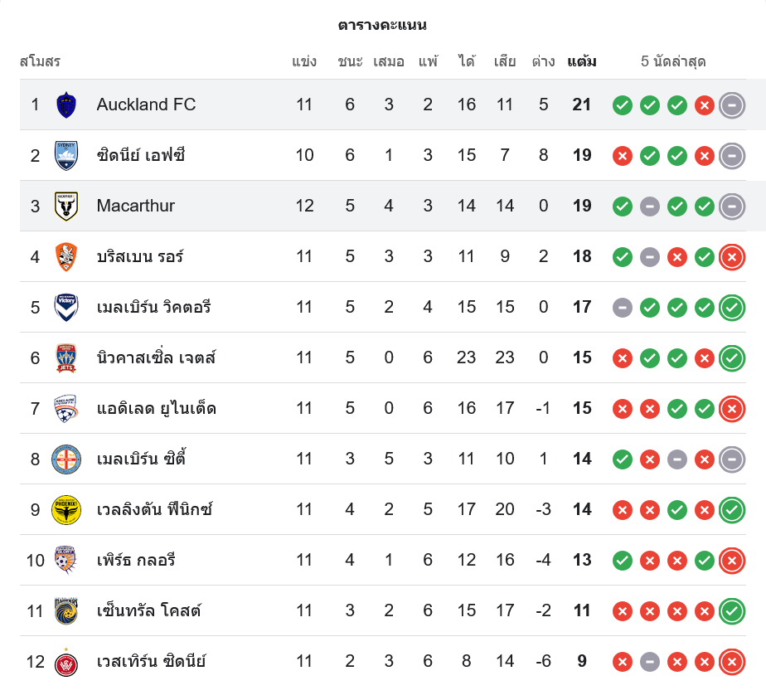
Task: Open the Macarthur team name link
Action: (136, 206)
